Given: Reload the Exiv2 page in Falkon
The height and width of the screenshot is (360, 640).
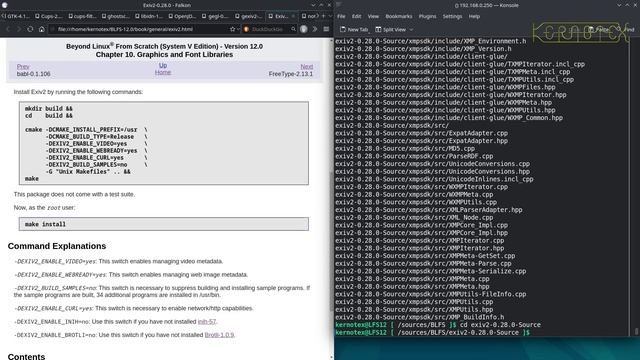Looking at the screenshot, I should click(x=30, y=29).
